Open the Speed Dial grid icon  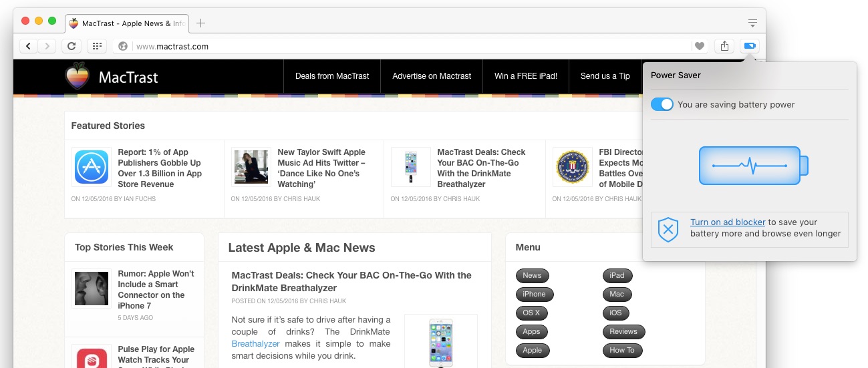coord(97,46)
